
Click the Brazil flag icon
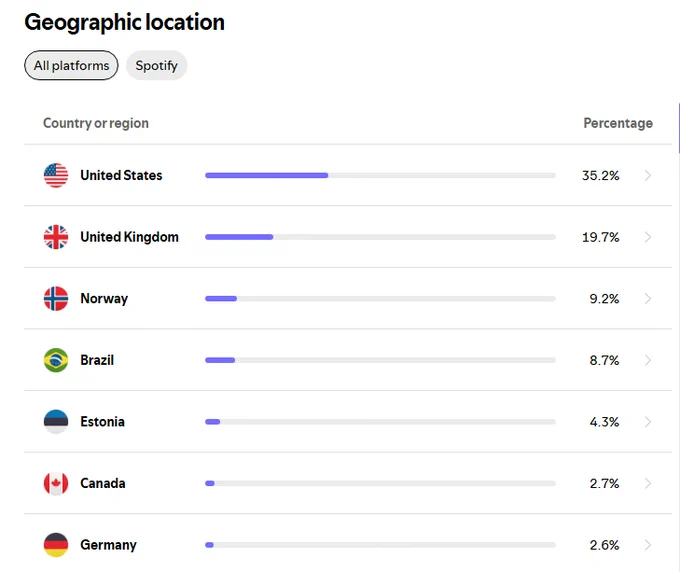pos(56,360)
